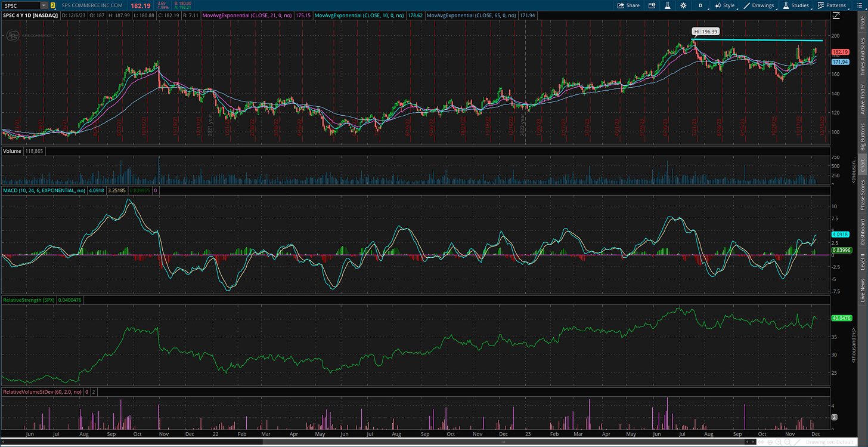Click the yellow symbol link number 2 icon
868x447 pixels.
(52, 5)
